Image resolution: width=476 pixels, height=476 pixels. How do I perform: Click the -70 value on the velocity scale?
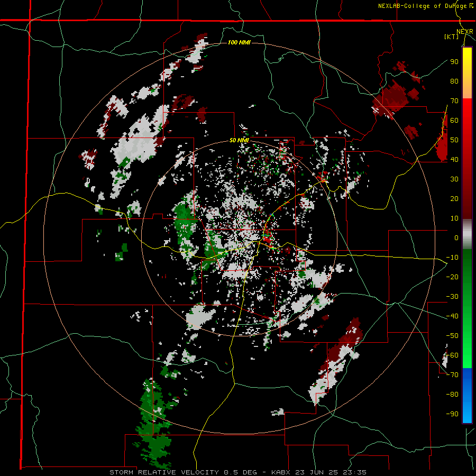[x=452, y=375]
